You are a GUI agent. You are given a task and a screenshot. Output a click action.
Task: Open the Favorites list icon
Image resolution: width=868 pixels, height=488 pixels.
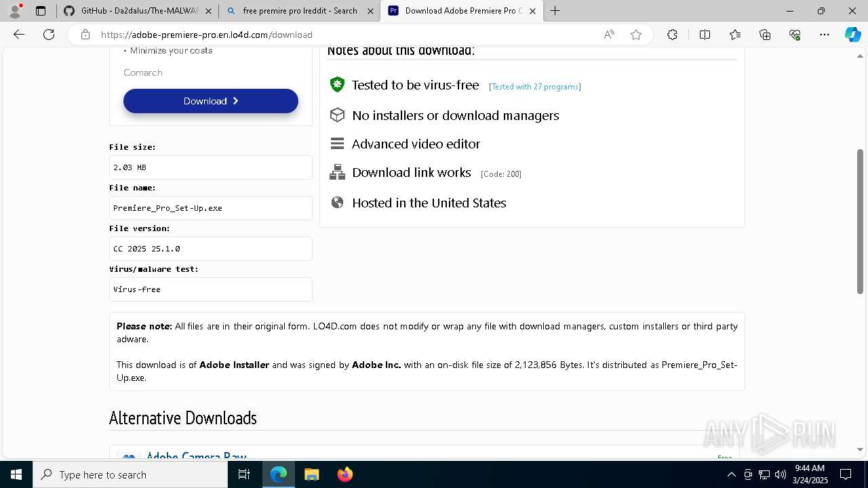coord(735,35)
